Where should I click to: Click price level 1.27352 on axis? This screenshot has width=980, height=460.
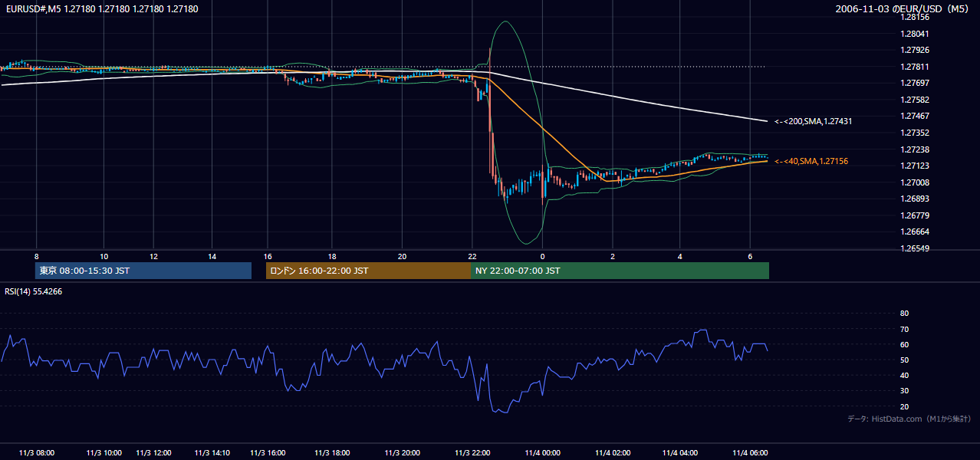(915, 133)
